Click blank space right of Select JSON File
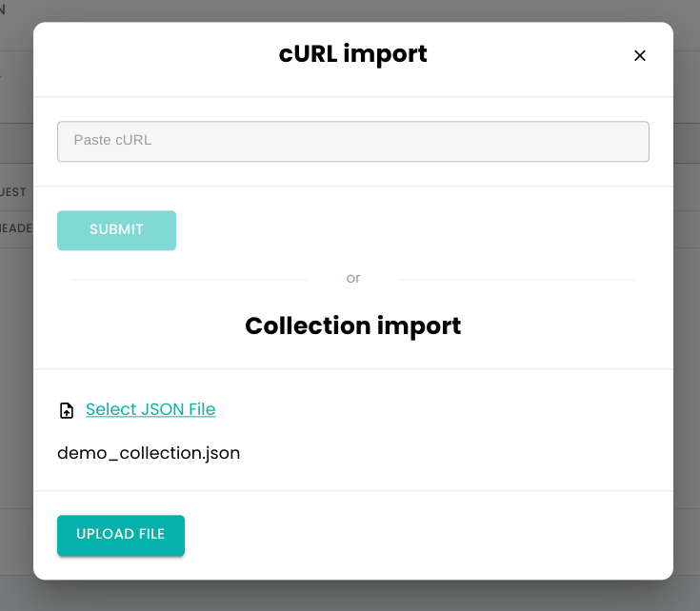 point(429,409)
